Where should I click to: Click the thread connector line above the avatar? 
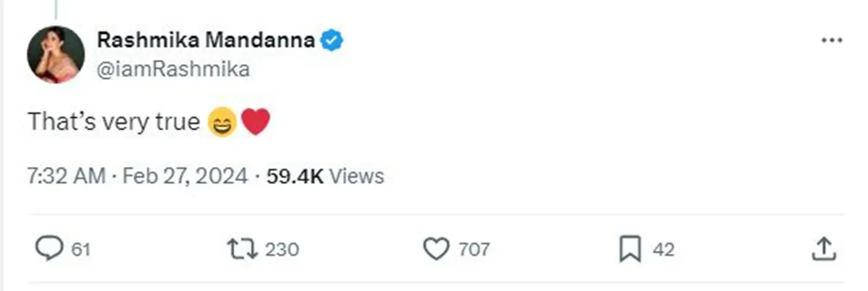[x=56, y=9]
